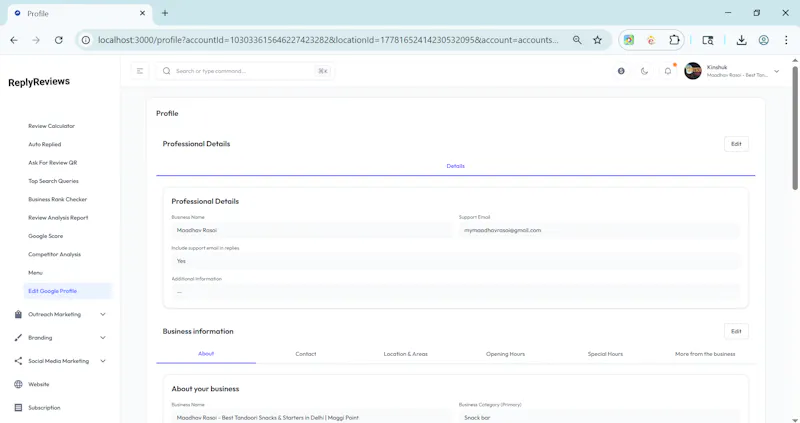Go back to previous page in browser
Screen dimensions: 800x423
tap(14, 40)
